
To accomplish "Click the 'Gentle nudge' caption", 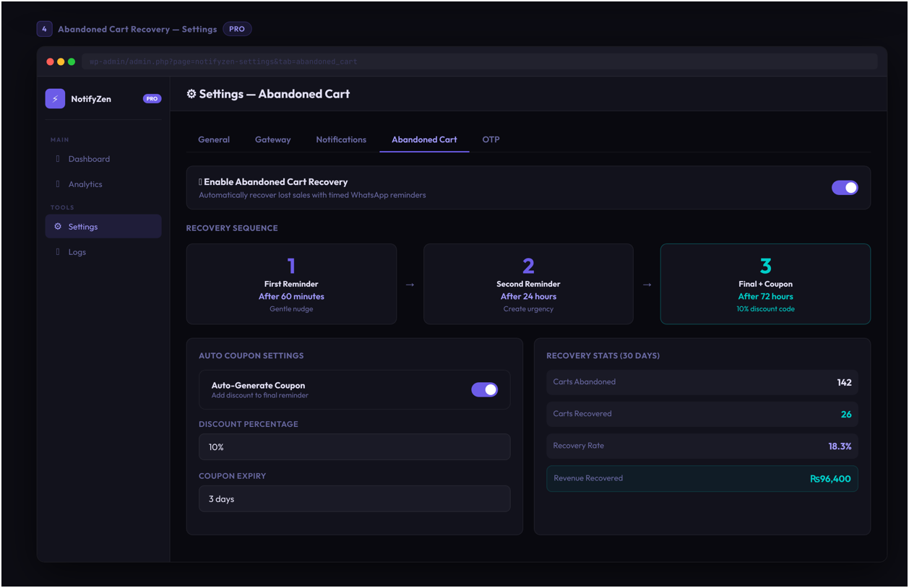I will pos(291,309).
